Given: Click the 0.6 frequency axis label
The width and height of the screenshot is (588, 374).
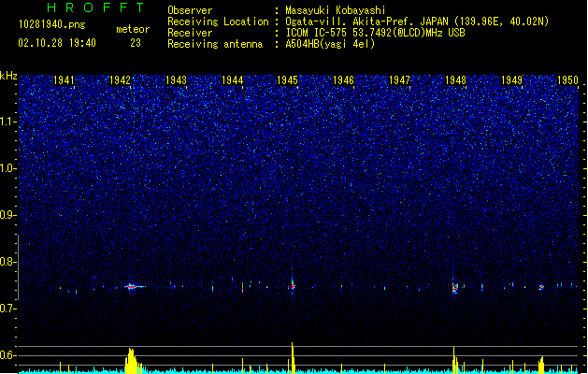Looking at the screenshot, I should (x=7, y=355).
